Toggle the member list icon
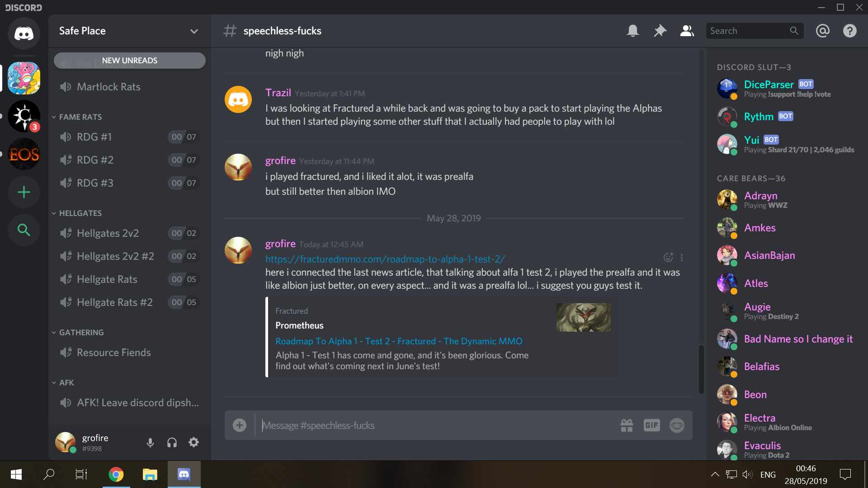Screen dimensions: 868x488 tap(687, 31)
